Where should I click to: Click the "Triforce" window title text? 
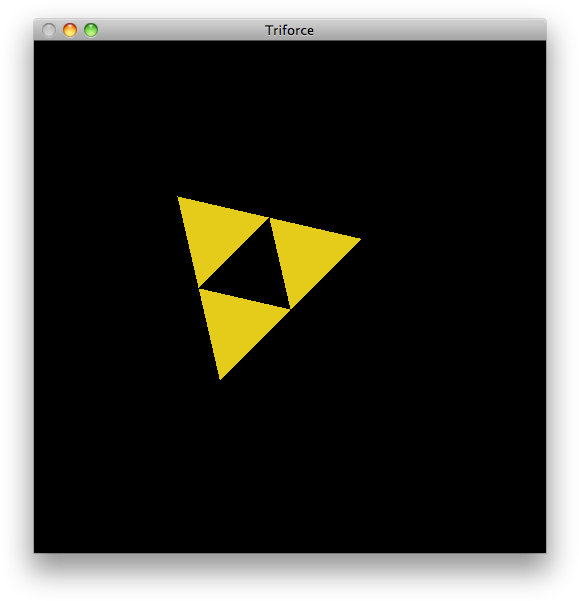(289, 30)
